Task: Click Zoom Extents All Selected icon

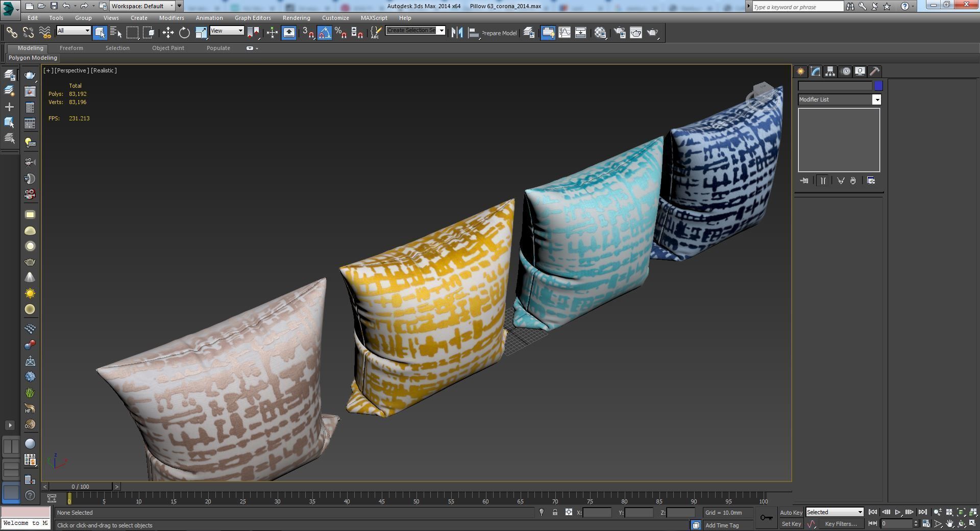Action: click(x=972, y=512)
